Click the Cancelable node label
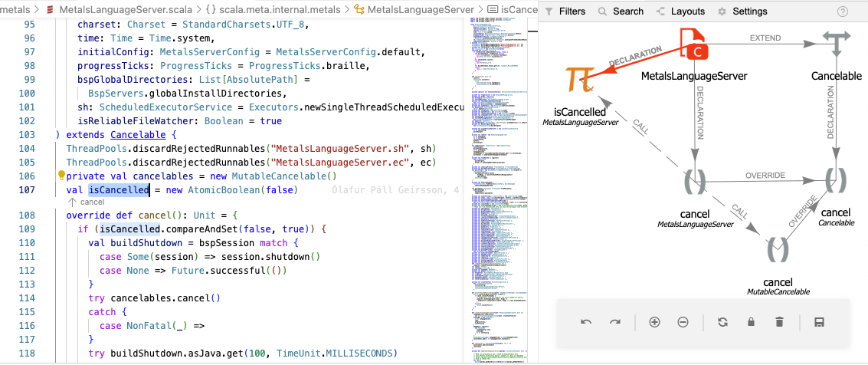868x365 pixels. pos(837,75)
